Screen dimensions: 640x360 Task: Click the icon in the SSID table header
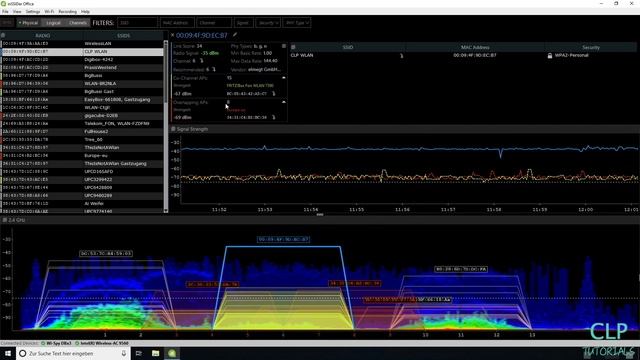coord(293,47)
